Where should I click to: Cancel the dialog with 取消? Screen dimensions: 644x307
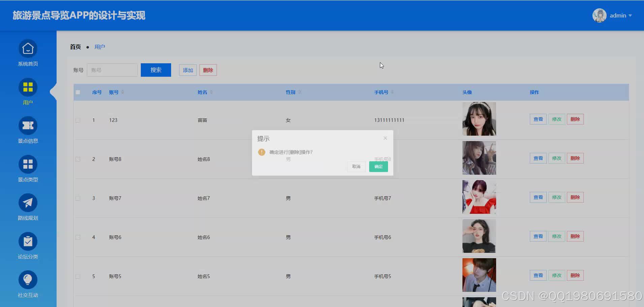pyautogui.click(x=356, y=167)
